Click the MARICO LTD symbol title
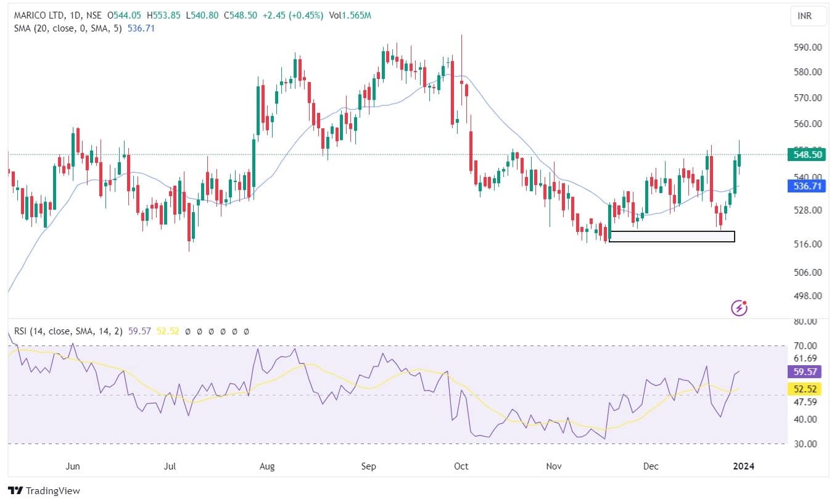 pos(40,15)
